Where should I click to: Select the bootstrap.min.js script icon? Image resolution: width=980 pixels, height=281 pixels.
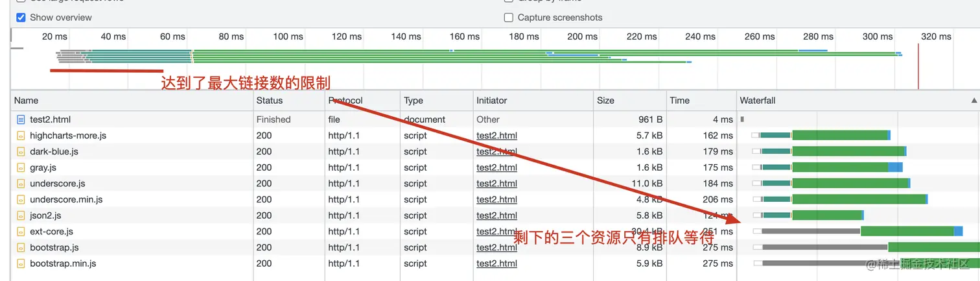point(21,263)
